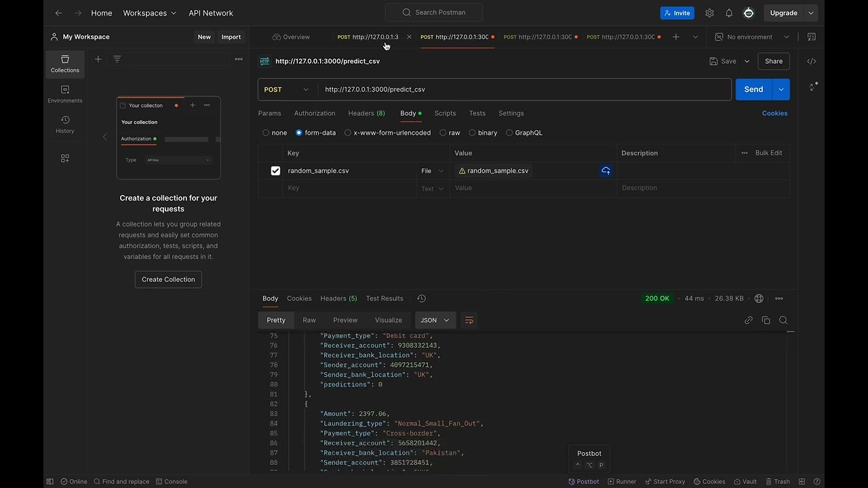Click the Share button
Image resolution: width=868 pixels, height=488 pixels.
click(774, 61)
